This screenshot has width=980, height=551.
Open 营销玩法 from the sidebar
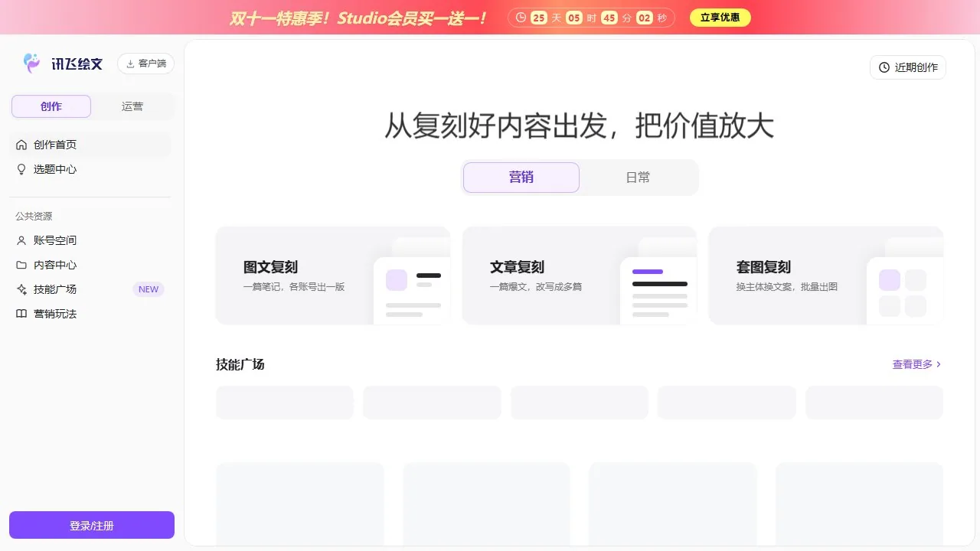coord(90,314)
